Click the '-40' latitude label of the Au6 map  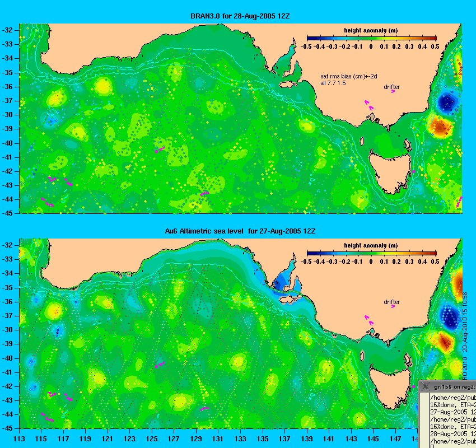7,358
